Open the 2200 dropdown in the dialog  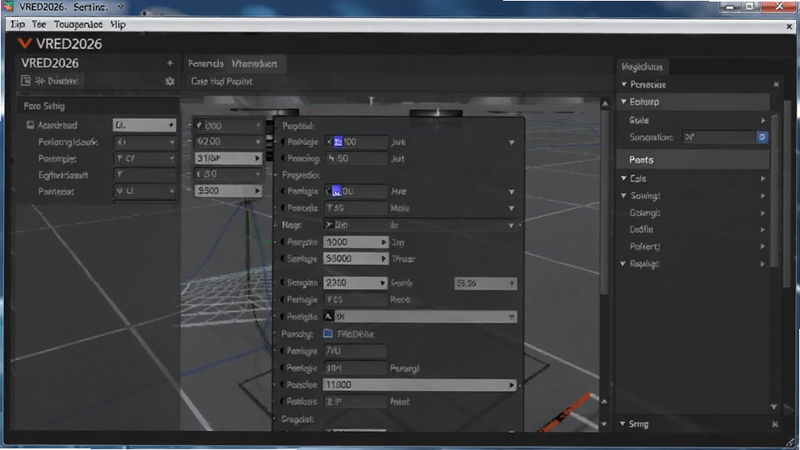point(355,283)
